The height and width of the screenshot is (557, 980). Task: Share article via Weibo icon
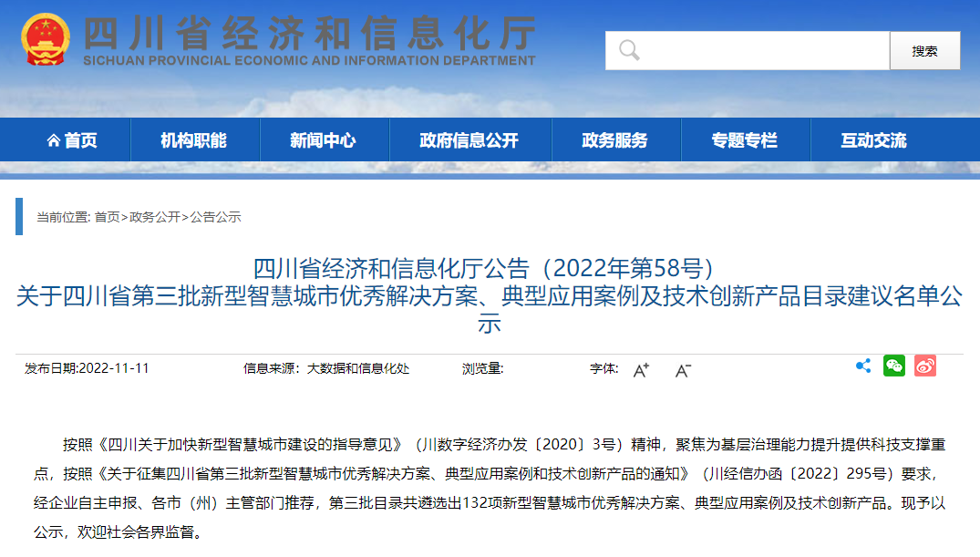(x=925, y=366)
